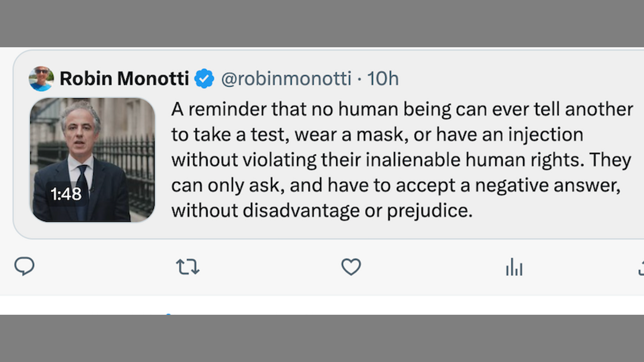This screenshot has width=644, height=362.
Task: Click the 1:48 video duration label
Action: [x=66, y=194]
